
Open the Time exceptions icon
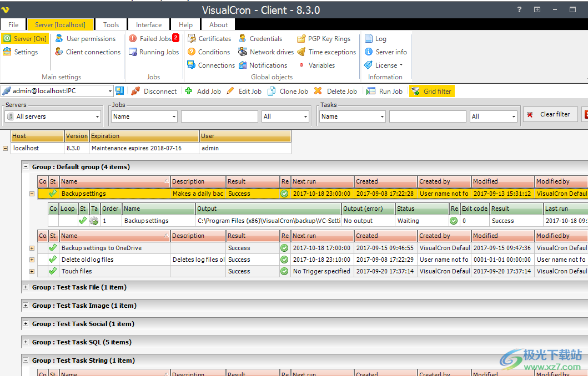coord(301,52)
